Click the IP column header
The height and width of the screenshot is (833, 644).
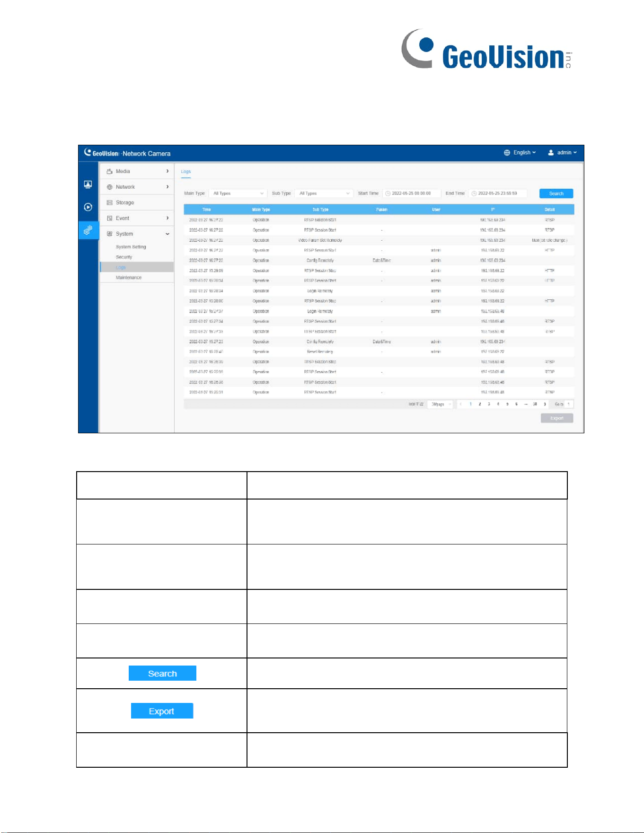click(x=493, y=210)
